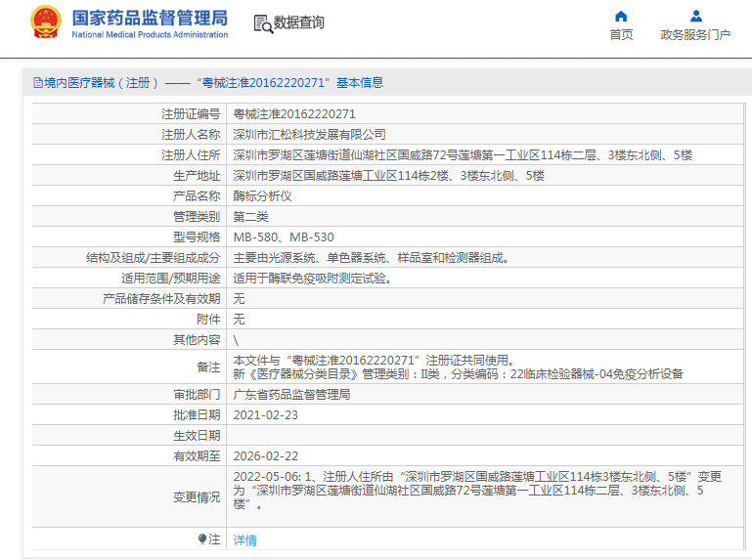Select expiry date 2026-02-22

[x=266, y=456]
